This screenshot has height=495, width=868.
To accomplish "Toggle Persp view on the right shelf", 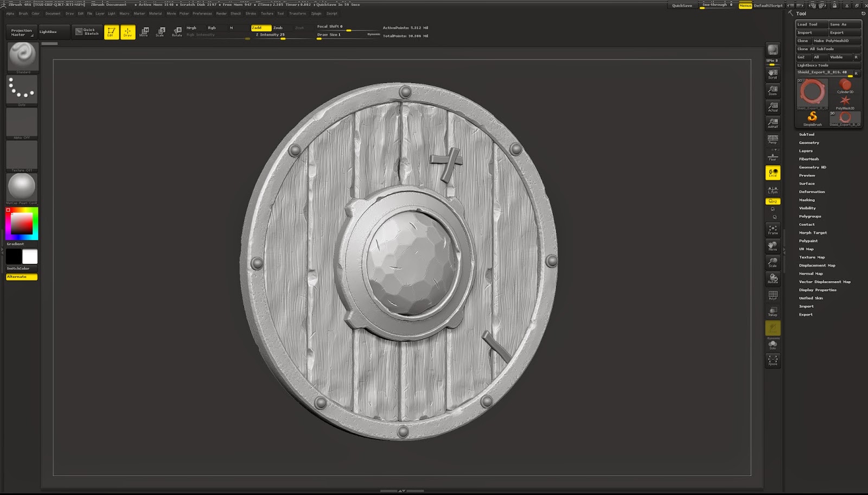I will click(x=773, y=137).
